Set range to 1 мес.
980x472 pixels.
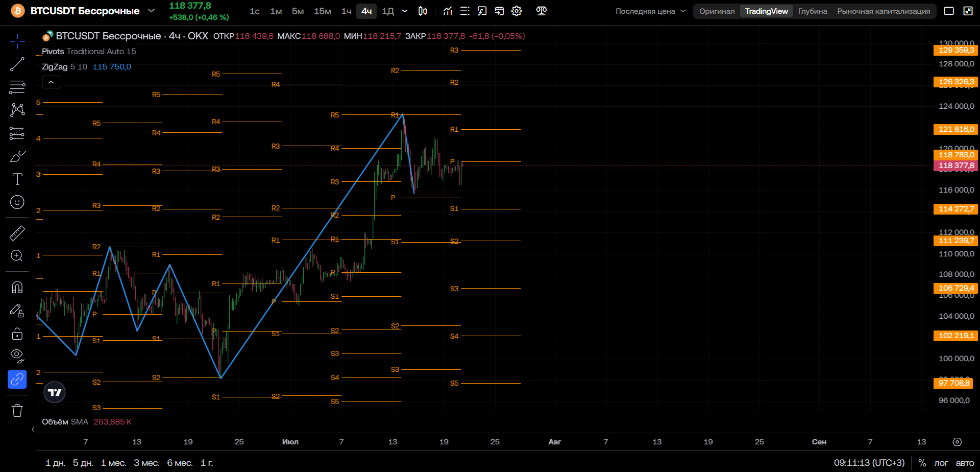click(113, 463)
